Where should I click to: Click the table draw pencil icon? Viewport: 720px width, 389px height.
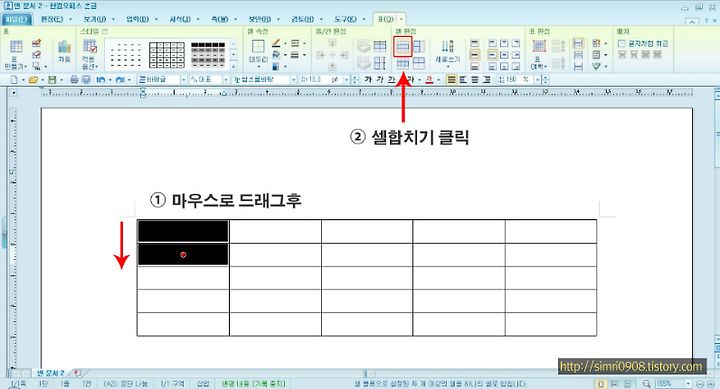[x=37, y=43]
